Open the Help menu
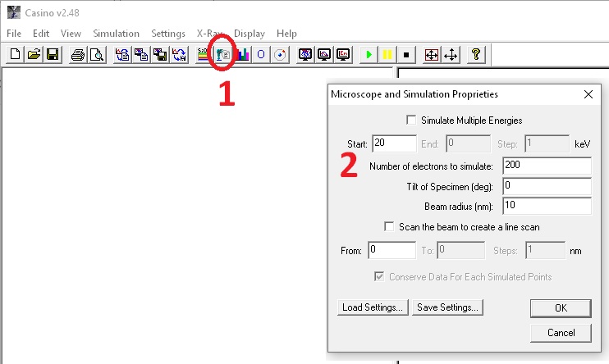The height and width of the screenshot is (364, 609). 286,34
